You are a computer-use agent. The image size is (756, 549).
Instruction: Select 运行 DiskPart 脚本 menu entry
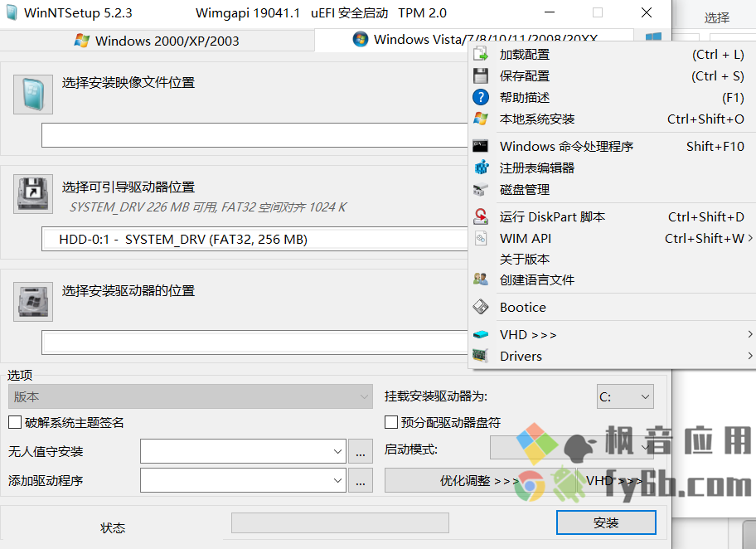pos(612,216)
